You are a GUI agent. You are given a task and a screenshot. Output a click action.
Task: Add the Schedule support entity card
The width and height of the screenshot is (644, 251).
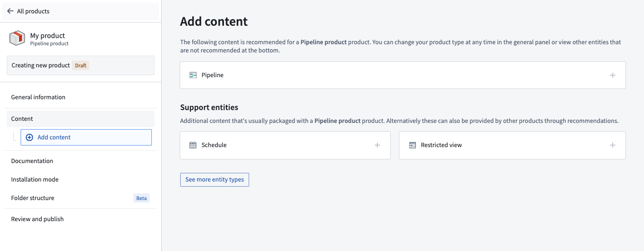coord(285,145)
